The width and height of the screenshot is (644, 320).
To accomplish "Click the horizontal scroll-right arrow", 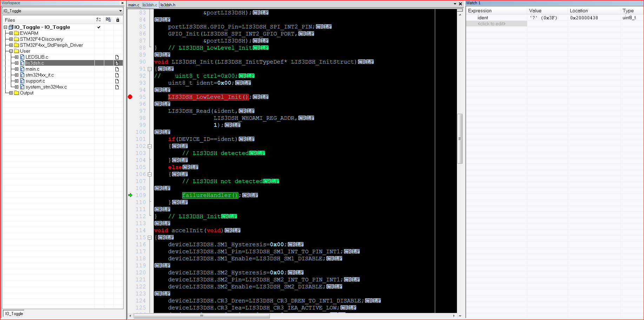I will 454,316.
